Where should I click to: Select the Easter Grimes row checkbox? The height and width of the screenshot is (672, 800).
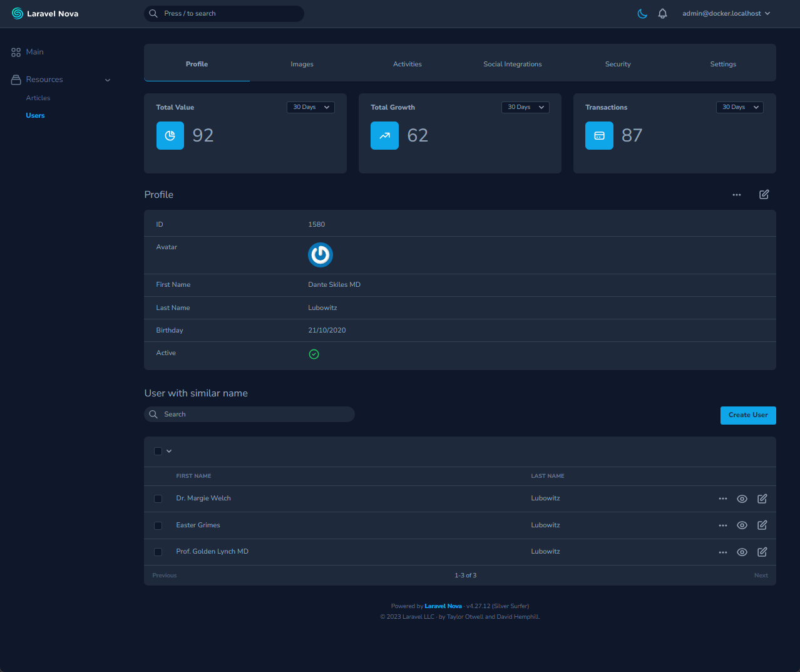pyautogui.click(x=158, y=525)
